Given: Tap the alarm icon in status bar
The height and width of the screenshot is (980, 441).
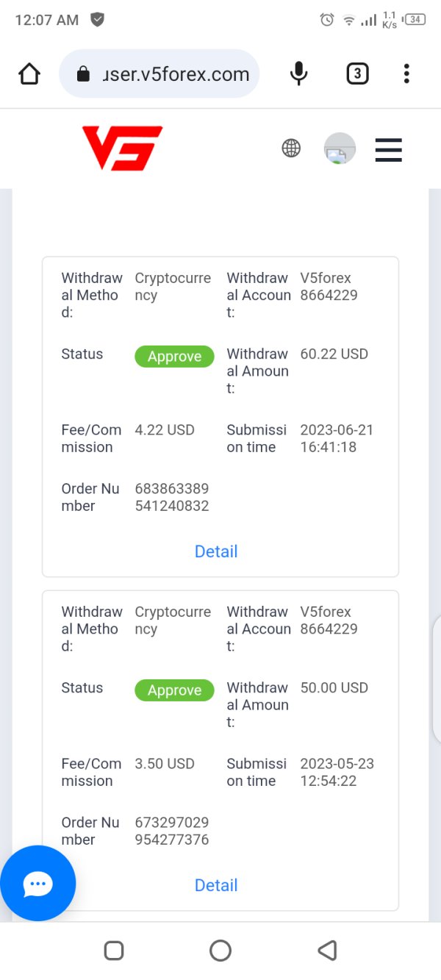Looking at the screenshot, I should coord(327,20).
